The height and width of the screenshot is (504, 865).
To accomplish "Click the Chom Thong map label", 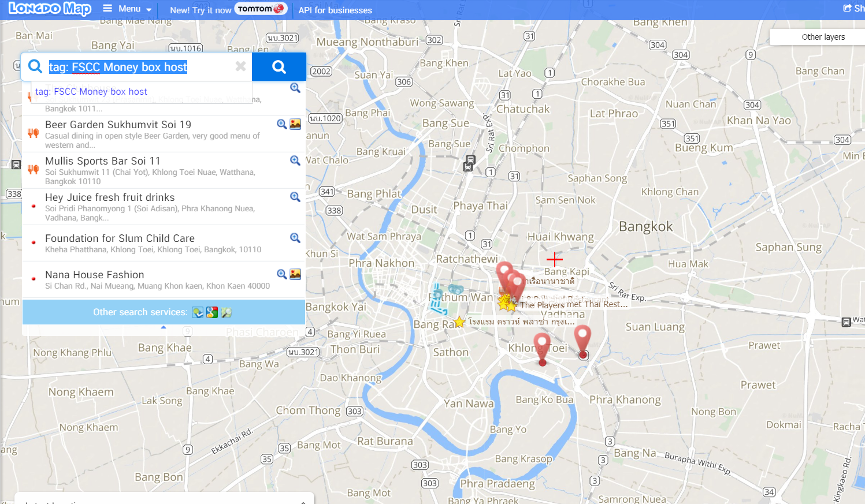I will coord(309,410).
